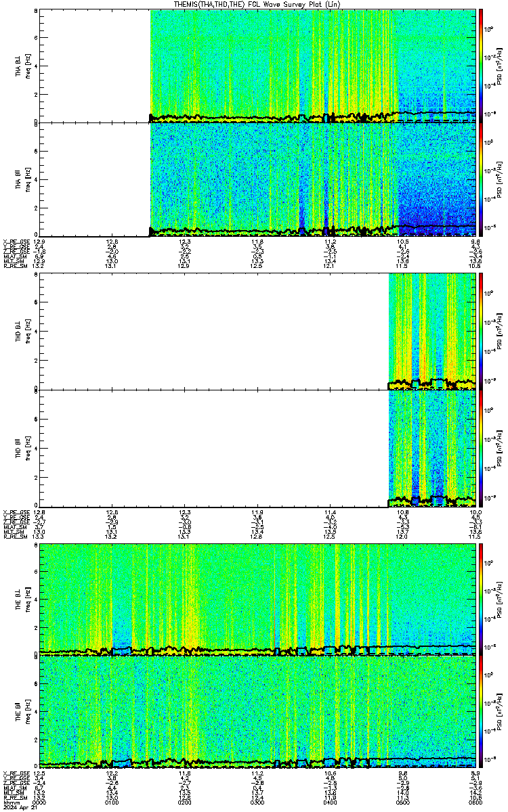Select the THA B-perpendicular color bar
508x812 pixels.
click(481, 65)
